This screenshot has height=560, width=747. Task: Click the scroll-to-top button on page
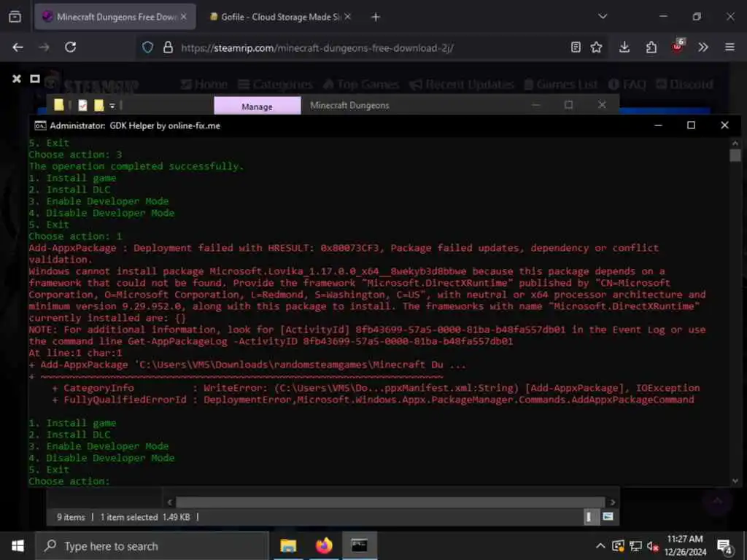[x=718, y=502]
